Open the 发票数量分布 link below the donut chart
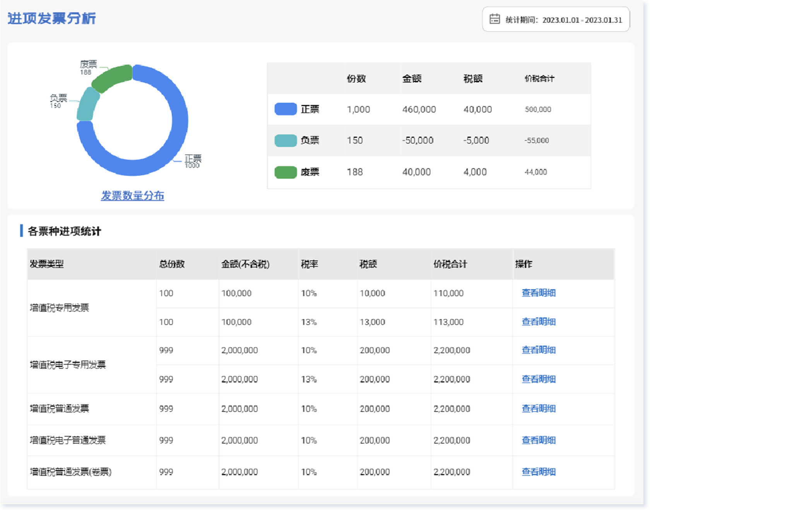Image resolution: width=792 pixels, height=532 pixels. 132,196
